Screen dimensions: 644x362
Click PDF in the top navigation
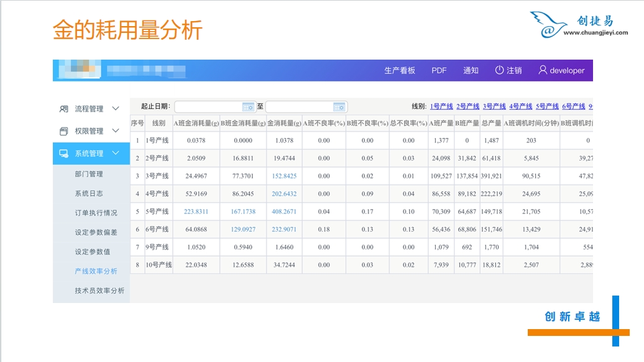(x=439, y=71)
